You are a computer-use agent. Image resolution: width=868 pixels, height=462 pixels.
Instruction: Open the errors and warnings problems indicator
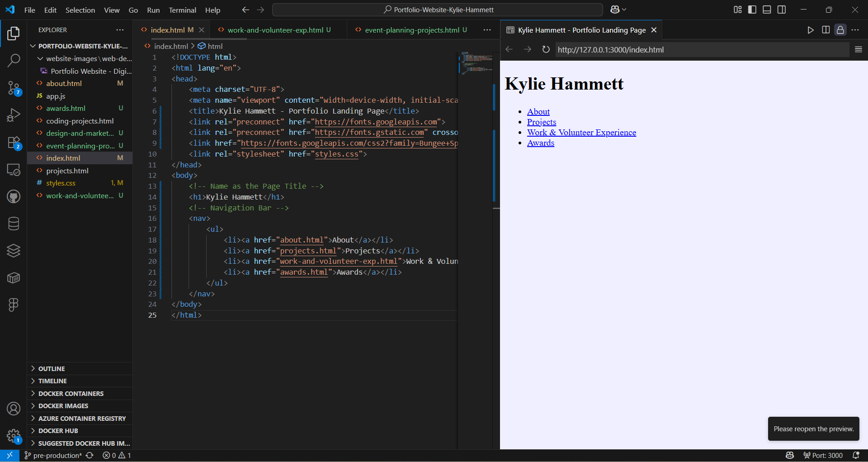(x=117, y=455)
